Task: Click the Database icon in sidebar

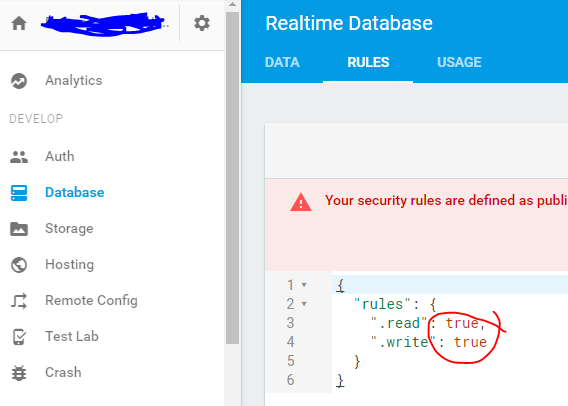Action: [x=19, y=193]
